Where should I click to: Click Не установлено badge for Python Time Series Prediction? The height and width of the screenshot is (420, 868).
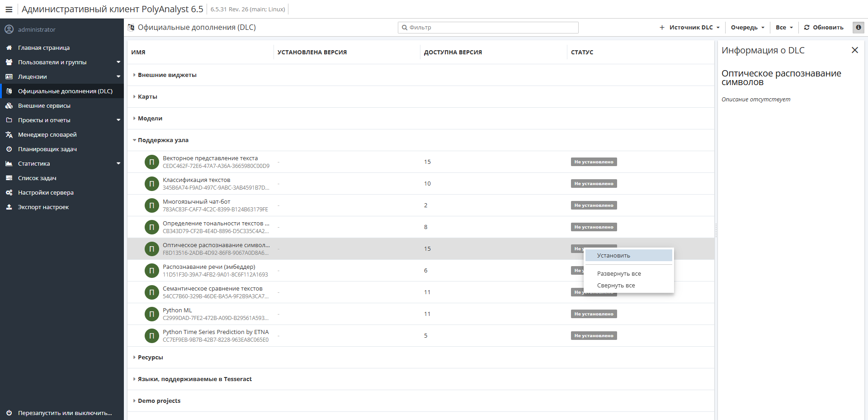pos(594,336)
